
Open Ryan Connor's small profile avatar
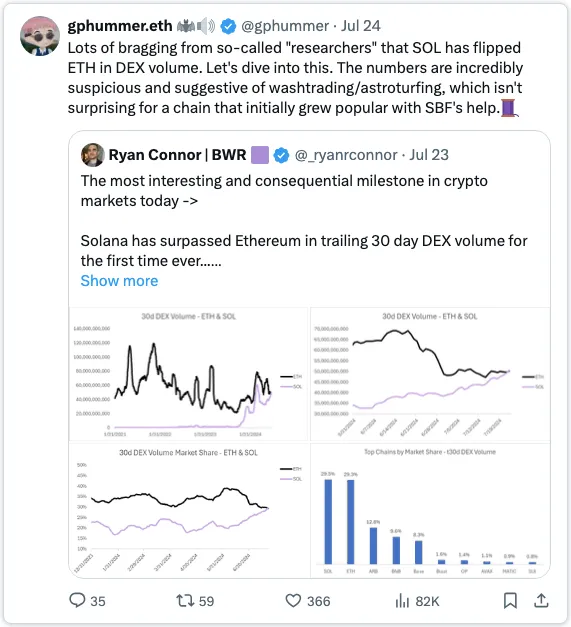(93, 155)
